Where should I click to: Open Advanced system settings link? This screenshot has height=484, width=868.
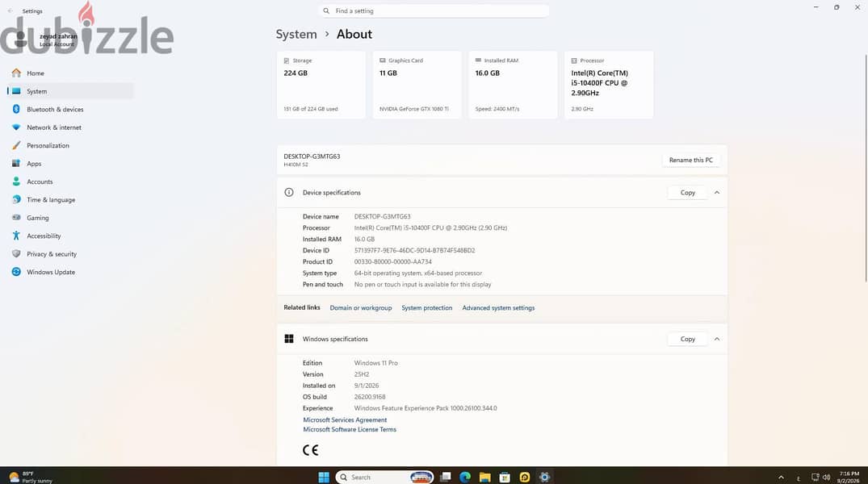[498, 308]
